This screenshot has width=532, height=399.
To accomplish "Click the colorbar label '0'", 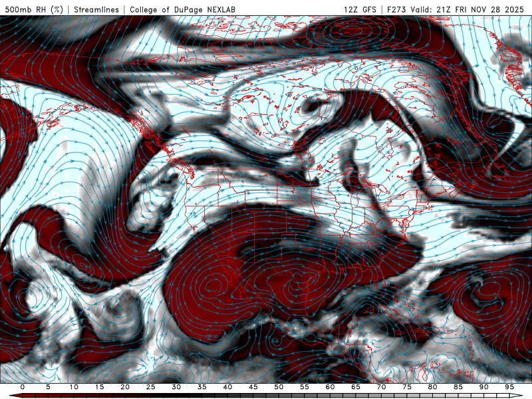I will 23,387.
